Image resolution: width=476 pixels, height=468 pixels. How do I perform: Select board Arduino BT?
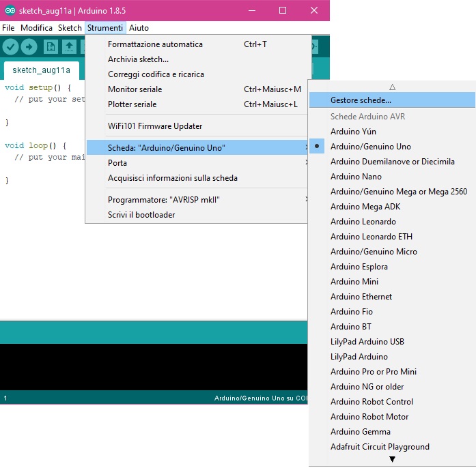[x=392, y=327]
